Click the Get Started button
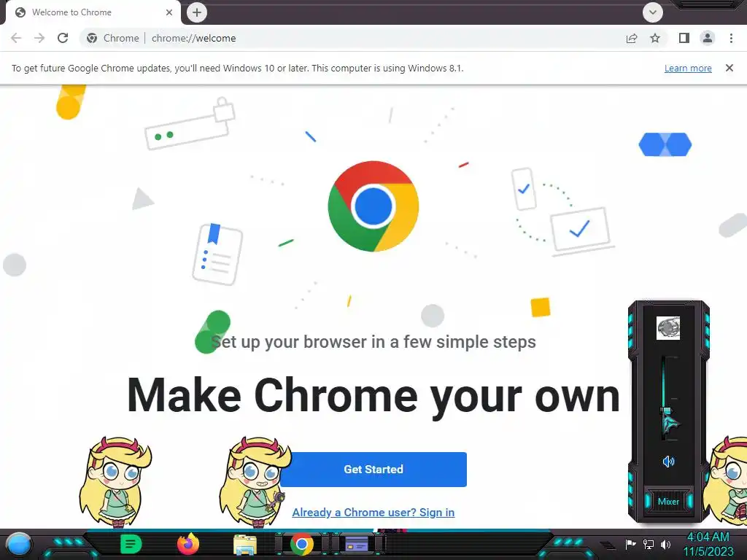 coord(373,470)
